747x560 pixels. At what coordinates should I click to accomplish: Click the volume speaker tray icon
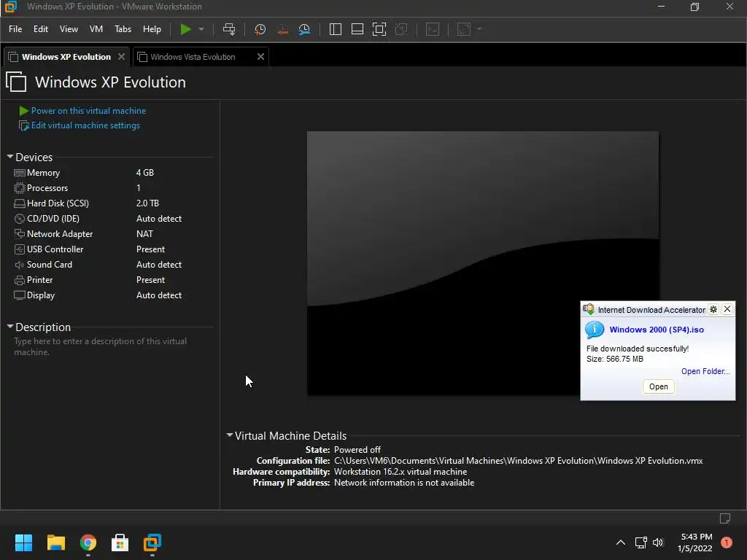[659, 542]
